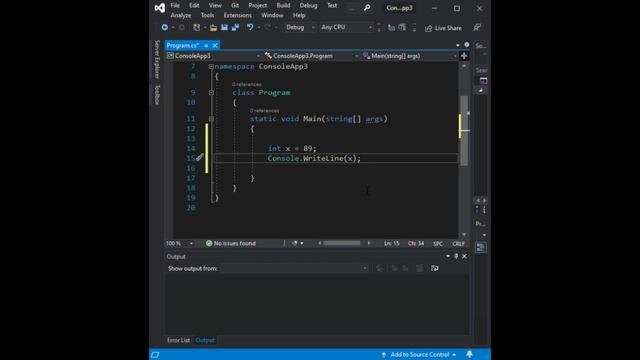Image resolution: width=640 pixels, height=360 pixels.
Task: Click the split editor plus icon
Action: (x=464, y=56)
